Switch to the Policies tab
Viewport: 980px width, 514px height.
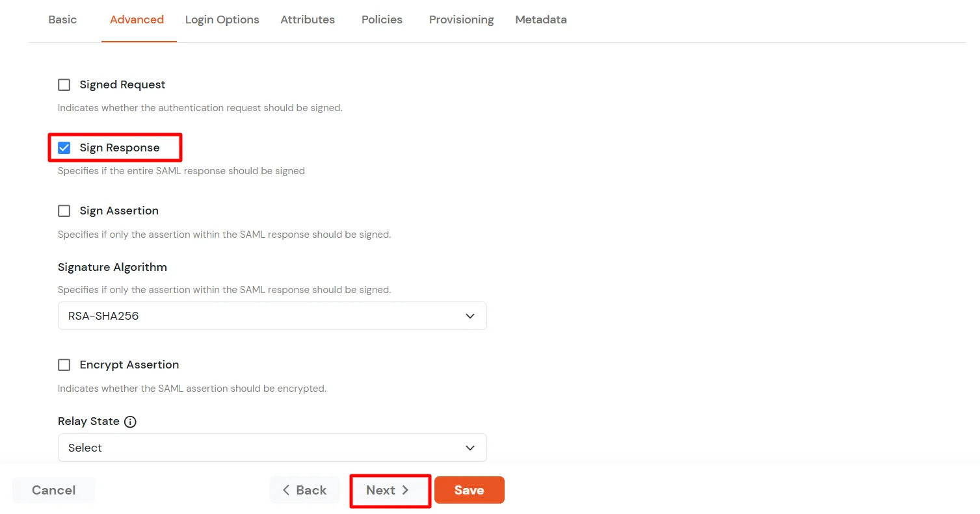(381, 19)
